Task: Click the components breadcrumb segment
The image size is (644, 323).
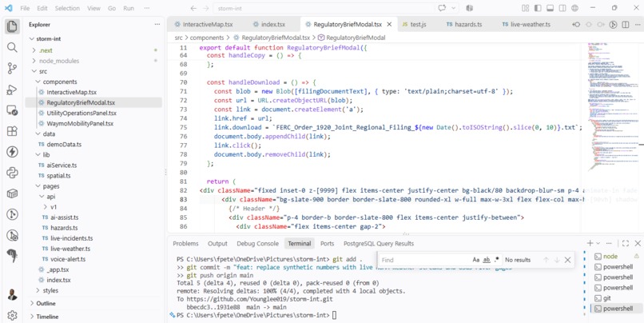Action: point(207,38)
